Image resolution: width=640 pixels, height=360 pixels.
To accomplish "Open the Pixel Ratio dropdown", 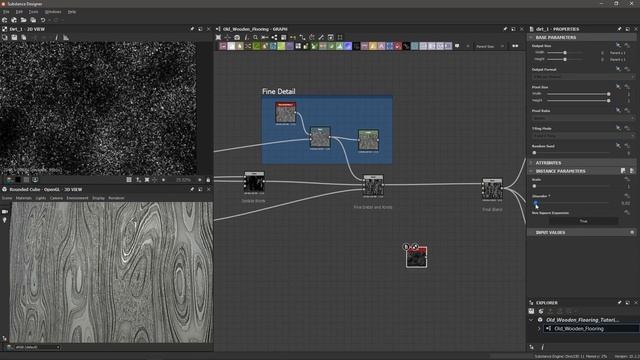I will click(583, 118).
